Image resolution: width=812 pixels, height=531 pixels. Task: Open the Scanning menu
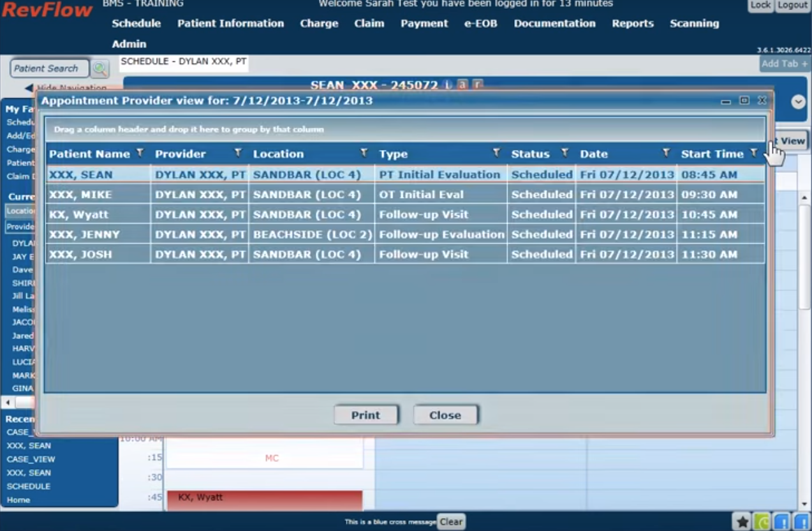point(695,24)
